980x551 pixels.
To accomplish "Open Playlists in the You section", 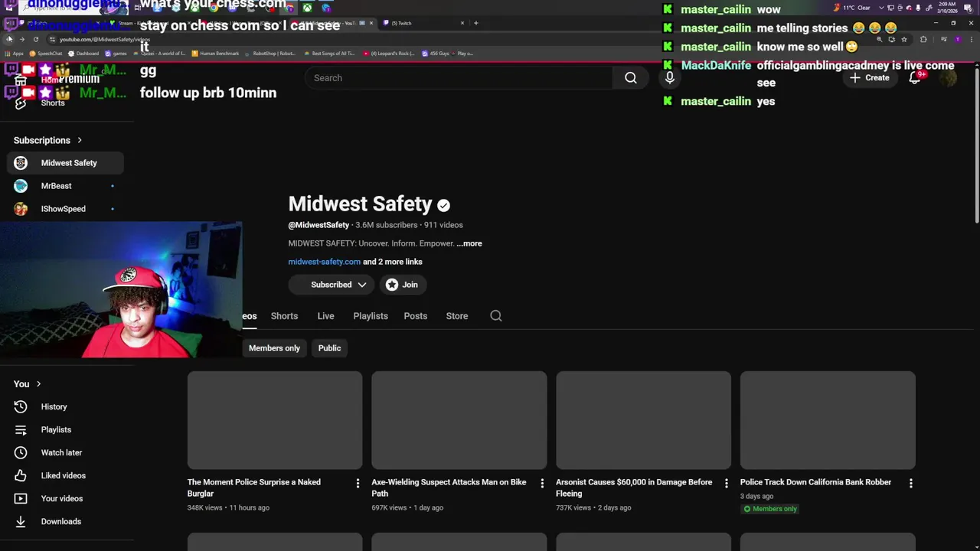I will 66,429.
